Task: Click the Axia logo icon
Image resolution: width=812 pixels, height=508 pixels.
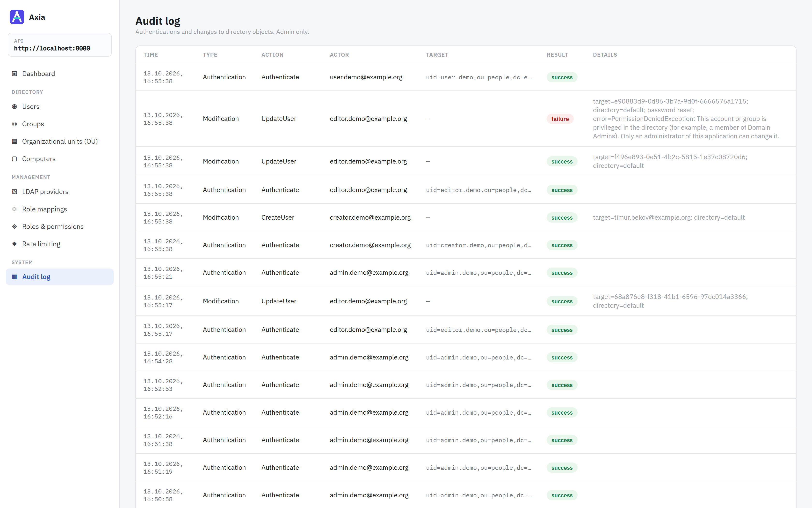Action: (17, 17)
